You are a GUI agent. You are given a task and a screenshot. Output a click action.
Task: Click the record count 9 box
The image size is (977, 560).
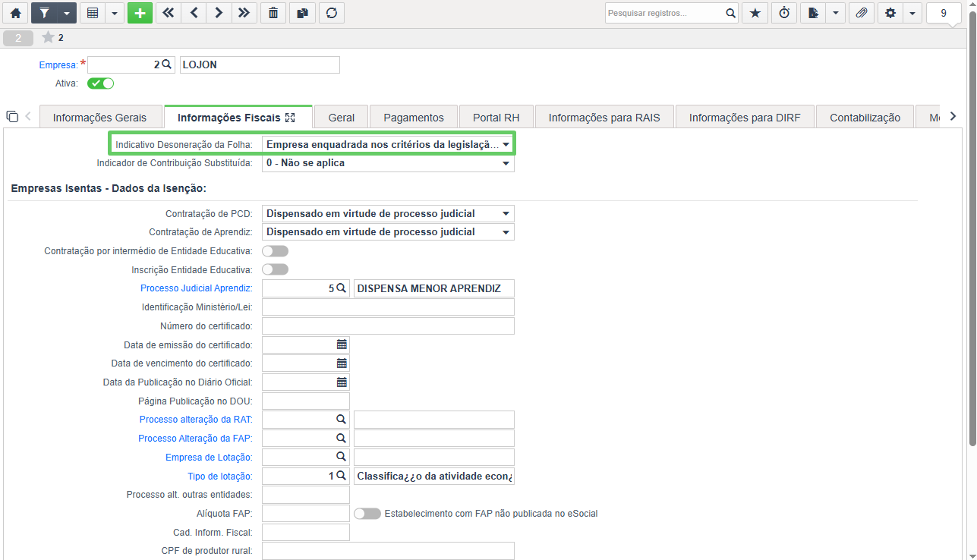click(944, 13)
